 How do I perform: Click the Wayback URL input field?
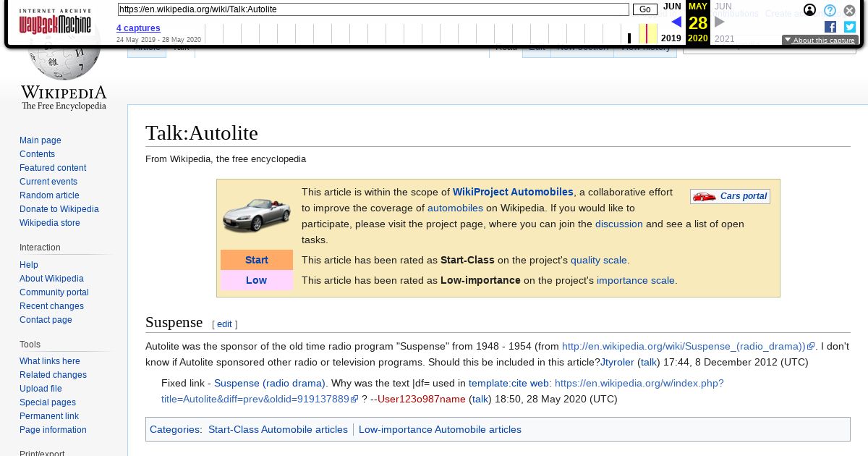373,9
